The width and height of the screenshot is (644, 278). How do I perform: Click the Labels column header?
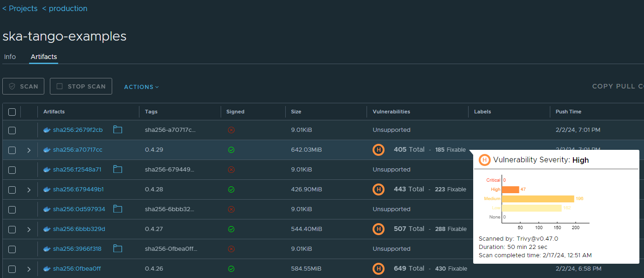(482, 112)
